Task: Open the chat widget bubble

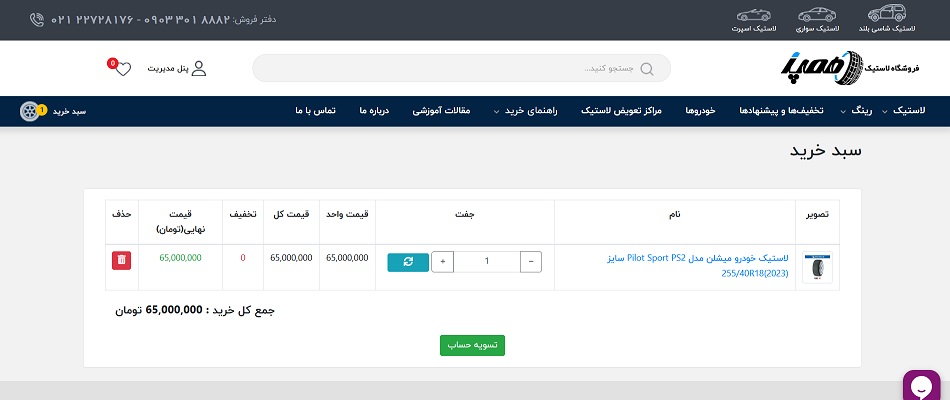Action: click(924, 385)
